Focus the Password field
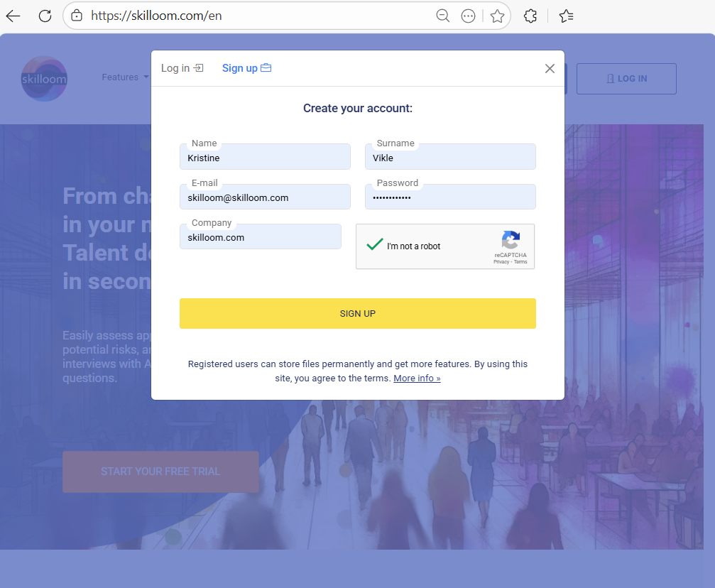The image size is (715, 588). point(450,198)
